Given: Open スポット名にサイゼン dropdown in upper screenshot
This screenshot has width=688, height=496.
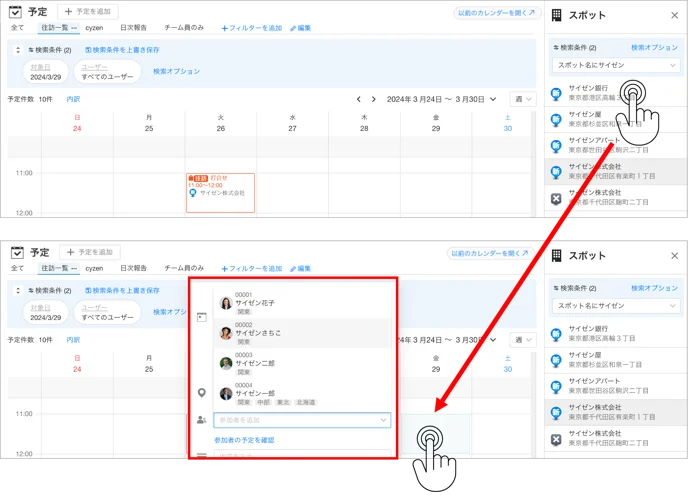Looking at the screenshot, I should tap(616, 65).
